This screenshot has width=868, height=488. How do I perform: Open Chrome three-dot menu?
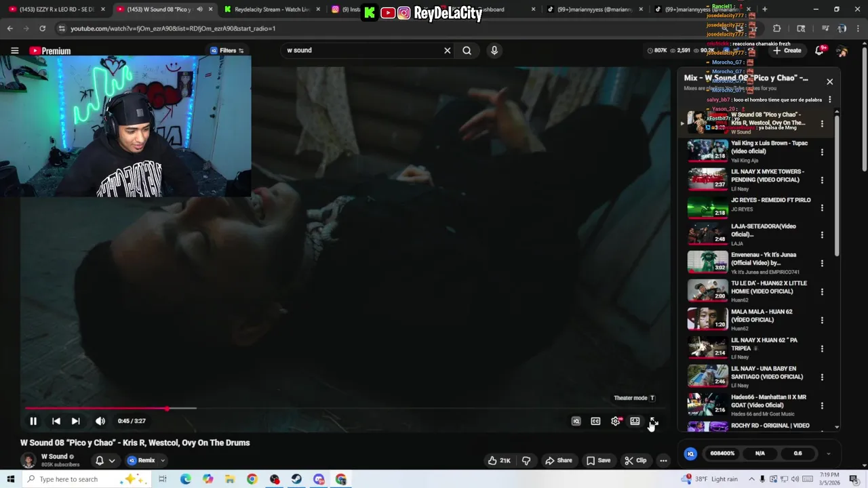pyautogui.click(x=858, y=28)
